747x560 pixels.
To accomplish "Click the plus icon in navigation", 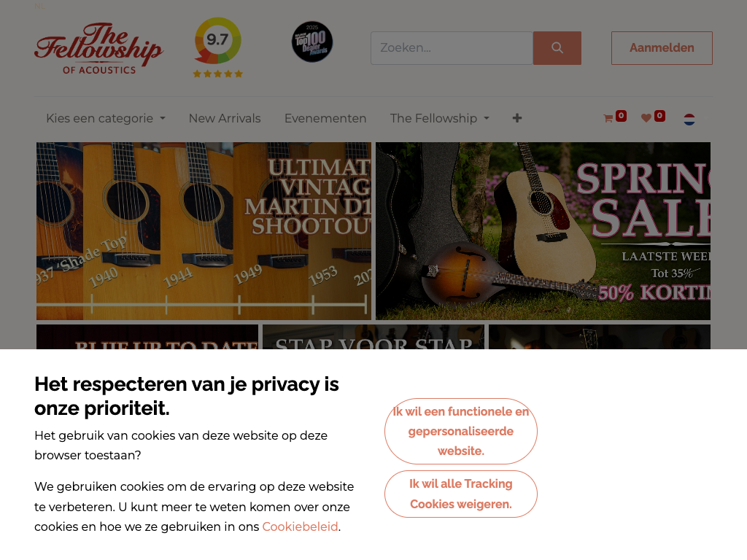I will tap(517, 118).
